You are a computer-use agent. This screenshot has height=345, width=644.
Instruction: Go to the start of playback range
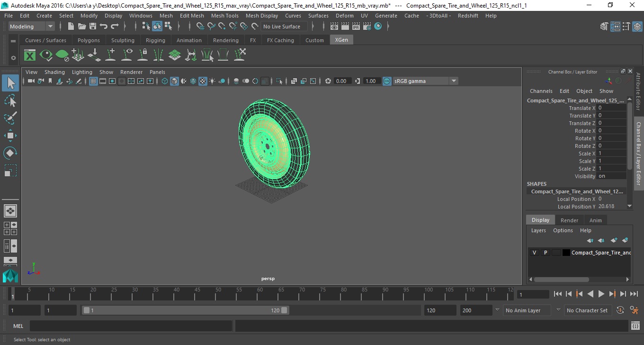coord(558,294)
